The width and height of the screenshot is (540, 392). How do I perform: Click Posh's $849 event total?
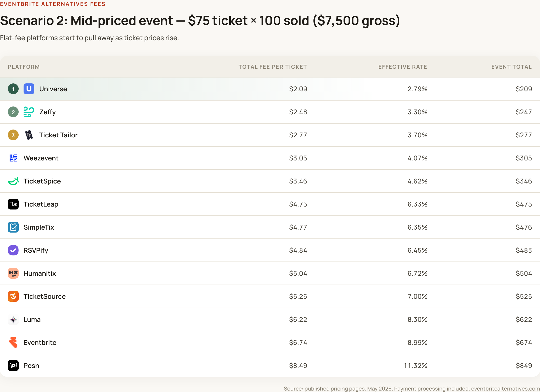point(524,366)
